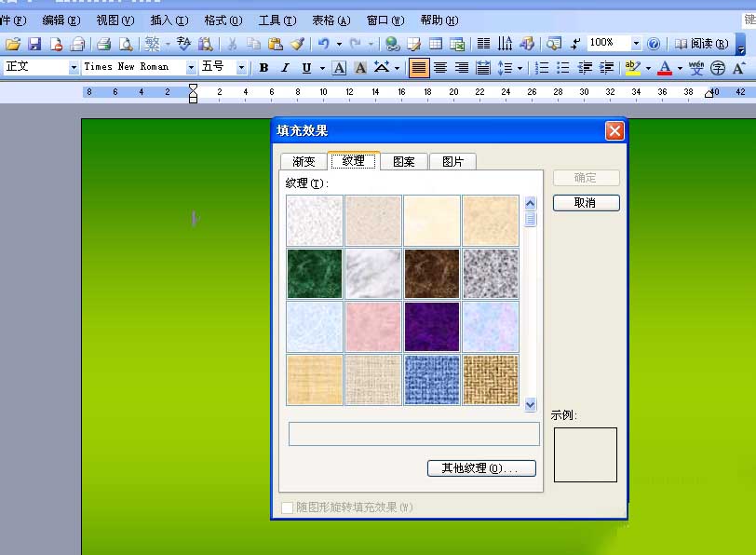The image size is (756, 555).
Task: Click the 其他纹理 button
Action: (481, 468)
